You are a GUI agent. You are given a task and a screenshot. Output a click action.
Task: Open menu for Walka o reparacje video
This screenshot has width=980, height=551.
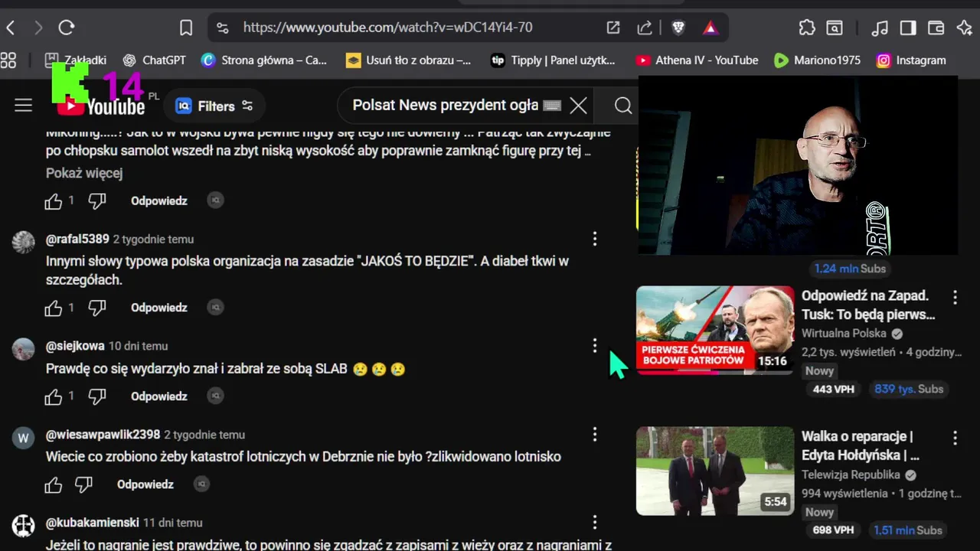coord(955,438)
